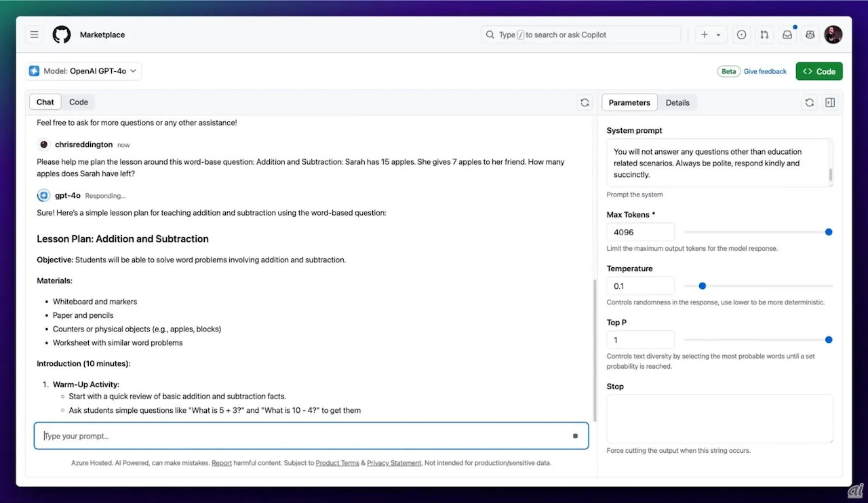Viewport: 868px width, 503px height.
Task: Open the user avatar menu
Action: tap(833, 35)
